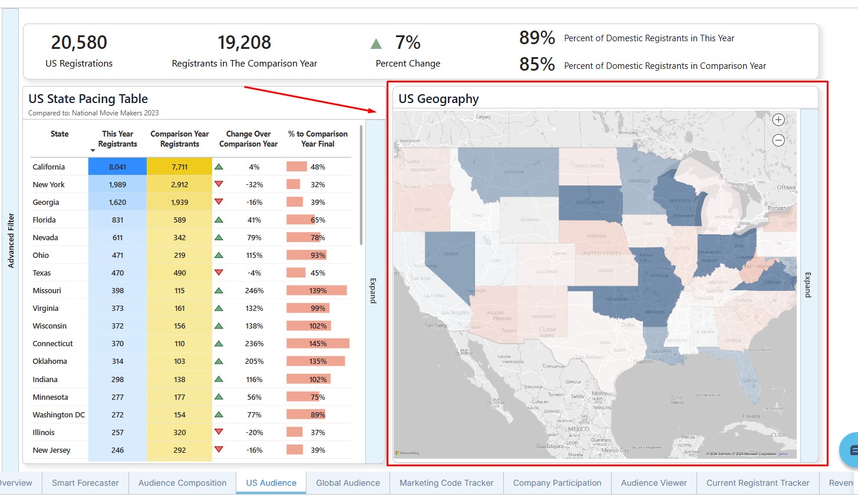Zoom out on the US Geography map
This screenshot has width=858, height=504.
tap(778, 140)
